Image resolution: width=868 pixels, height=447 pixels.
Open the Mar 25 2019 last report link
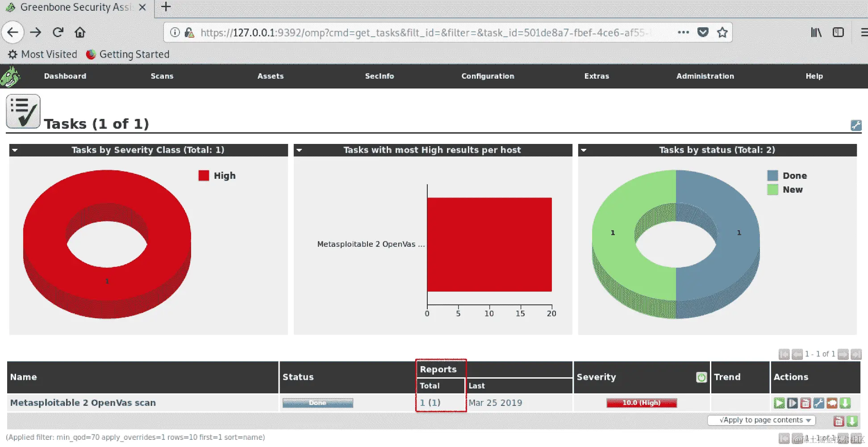pos(495,403)
